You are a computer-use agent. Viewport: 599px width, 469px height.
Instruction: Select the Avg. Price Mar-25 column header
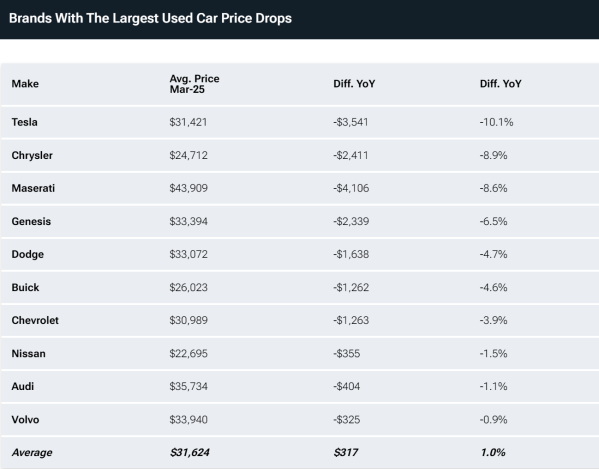pos(194,84)
